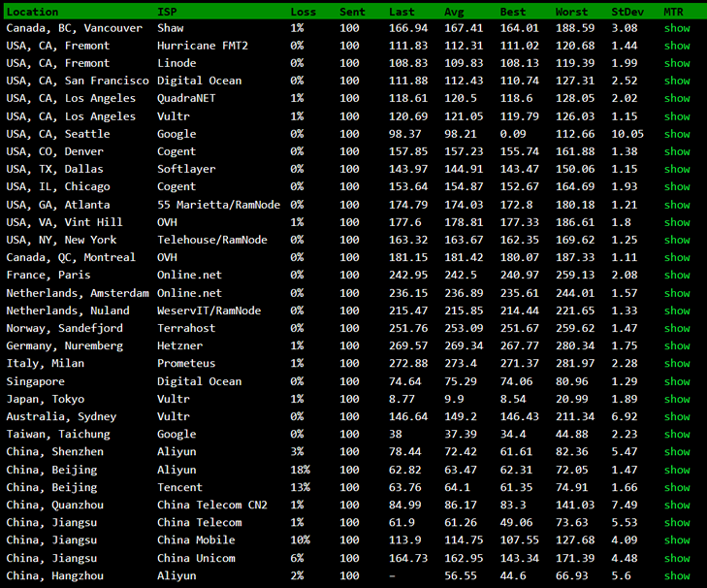Screen dimensions: 707x588
Task: Select the 211.34 worst value for Sydney
Action: 575,416
